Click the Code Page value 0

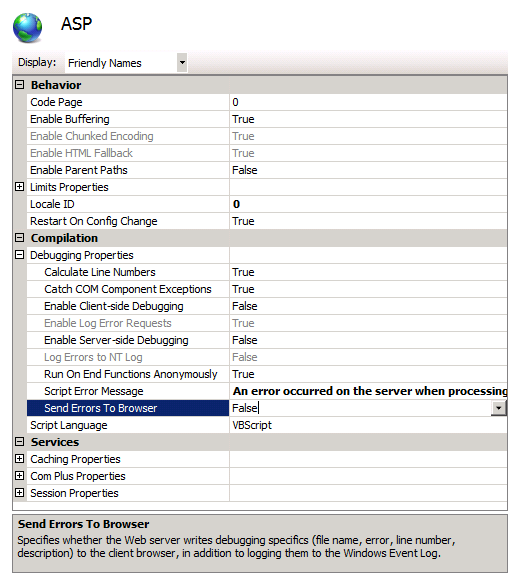368,102
